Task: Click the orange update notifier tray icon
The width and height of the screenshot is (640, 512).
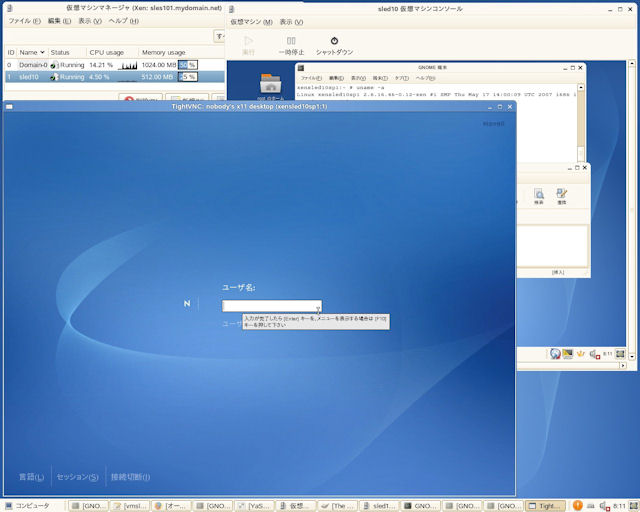Action: [578, 505]
